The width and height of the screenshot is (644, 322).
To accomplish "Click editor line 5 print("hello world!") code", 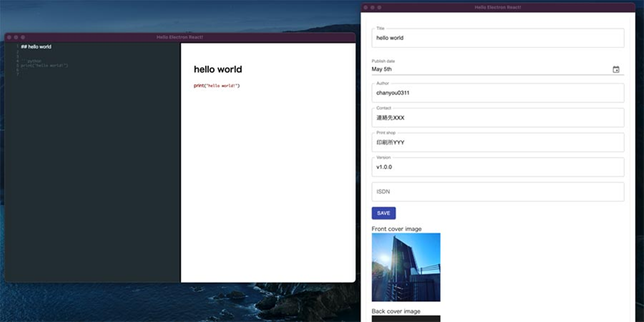I will [44, 66].
